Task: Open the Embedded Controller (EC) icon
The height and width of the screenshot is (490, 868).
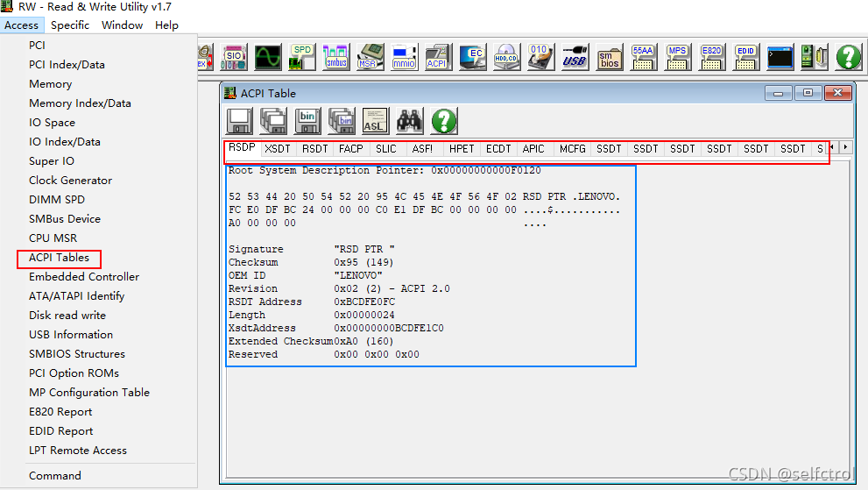Action: 473,57
